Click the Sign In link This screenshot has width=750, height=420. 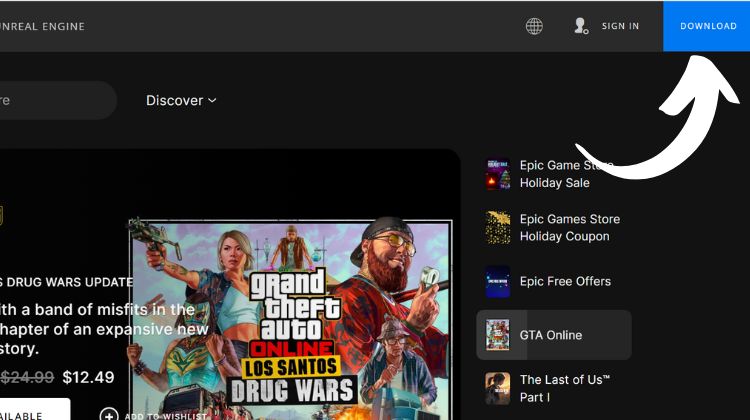(x=620, y=26)
